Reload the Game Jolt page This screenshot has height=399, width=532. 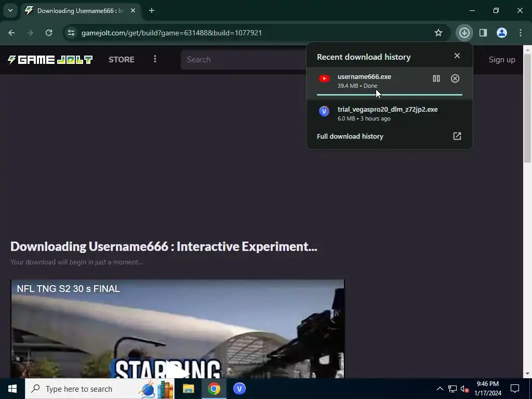pyautogui.click(x=49, y=33)
